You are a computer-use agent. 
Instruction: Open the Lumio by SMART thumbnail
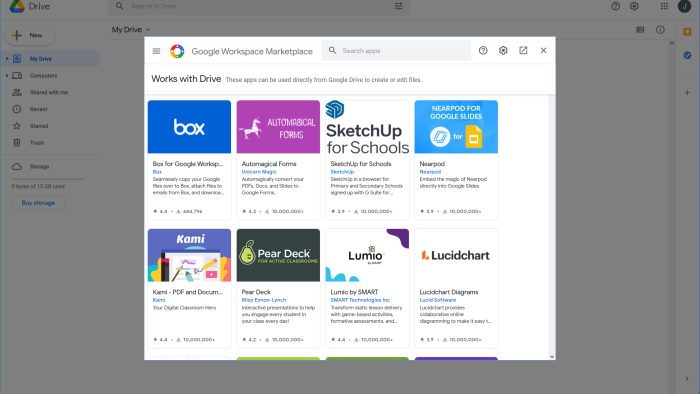367,255
